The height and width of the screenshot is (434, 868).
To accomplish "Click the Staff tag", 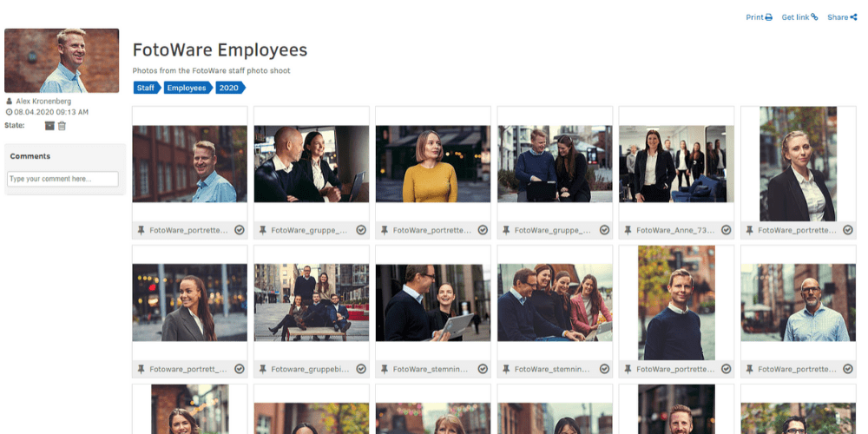I will [x=147, y=88].
